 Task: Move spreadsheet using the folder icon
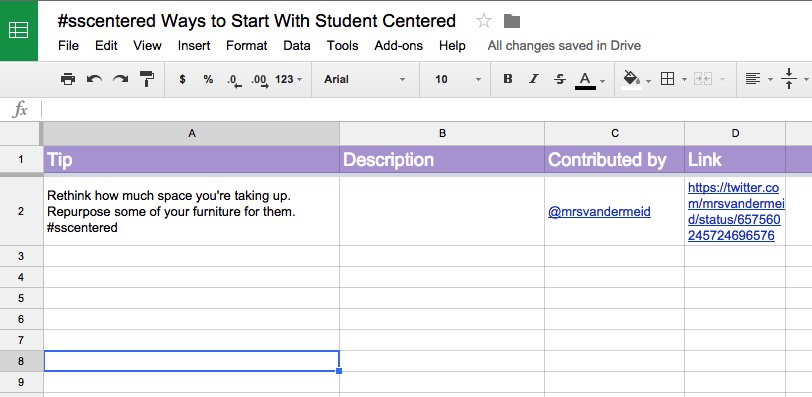(x=512, y=21)
